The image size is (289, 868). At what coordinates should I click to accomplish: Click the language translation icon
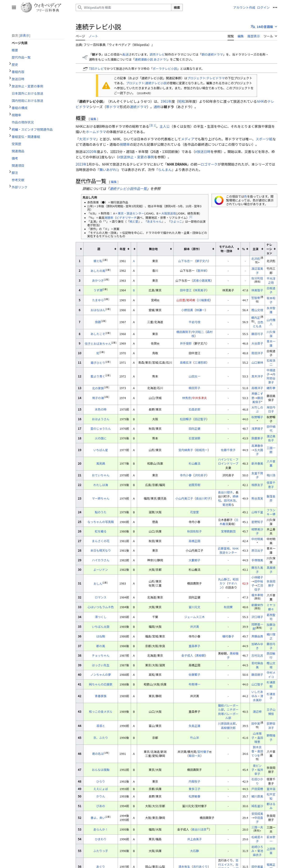[x=253, y=27]
